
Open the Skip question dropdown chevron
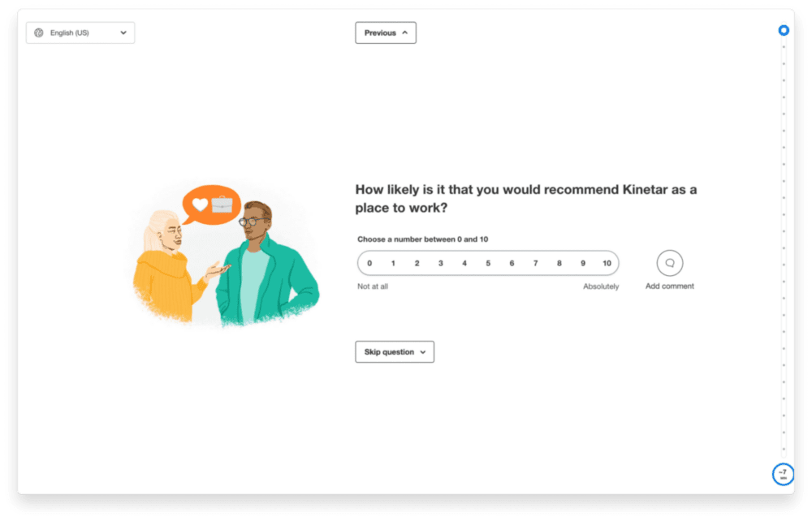point(423,351)
